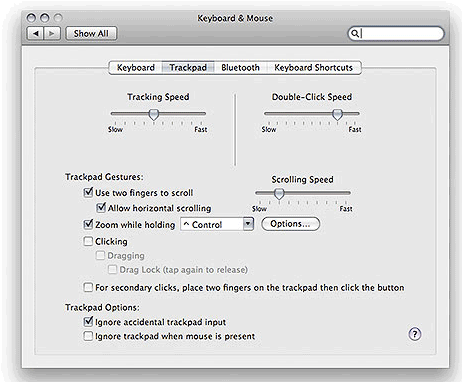The width and height of the screenshot is (462, 382).
Task: Click the Trackpad Options label
Action: click(102, 307)
